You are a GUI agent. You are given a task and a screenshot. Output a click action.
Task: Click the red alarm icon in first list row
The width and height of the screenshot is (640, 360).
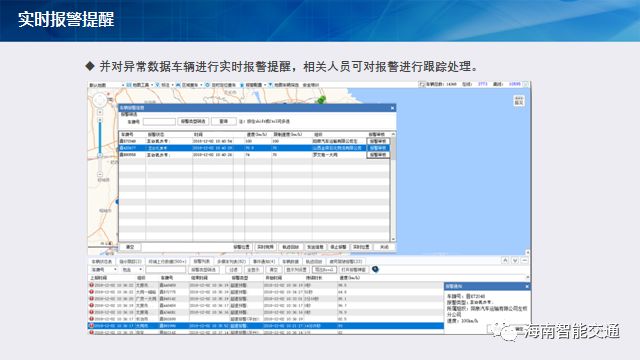[x=91, y=285]
